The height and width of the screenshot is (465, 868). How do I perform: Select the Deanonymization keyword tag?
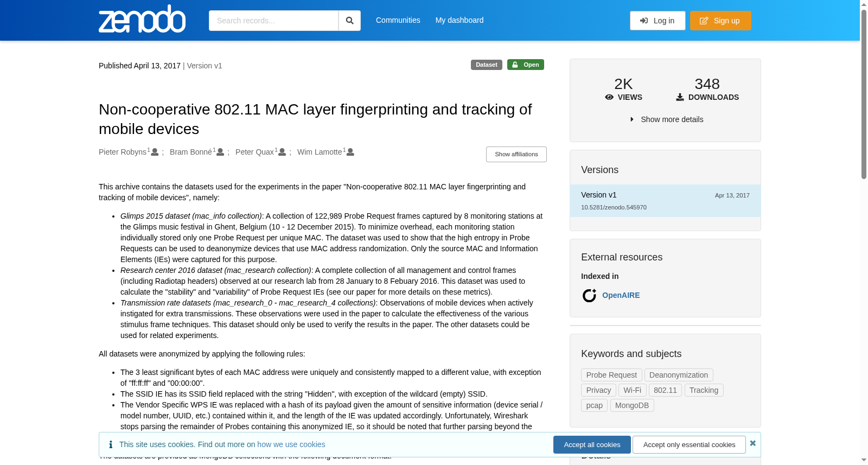[679, 375]
